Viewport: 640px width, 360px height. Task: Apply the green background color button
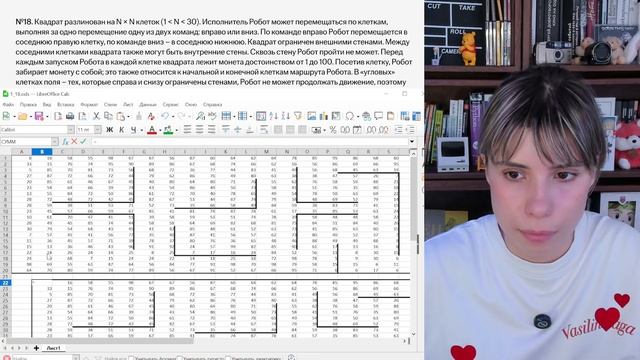click(x=168, y=130)
